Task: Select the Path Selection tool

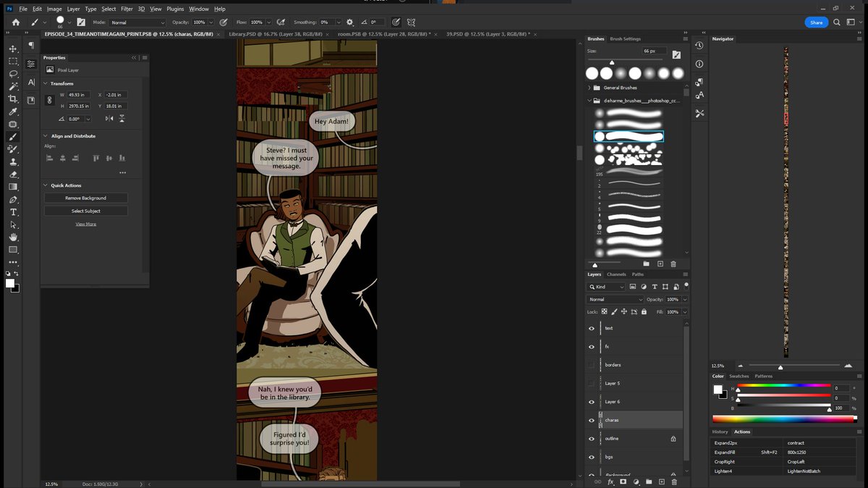Action: pyautogui.click(x=13, y=224)
